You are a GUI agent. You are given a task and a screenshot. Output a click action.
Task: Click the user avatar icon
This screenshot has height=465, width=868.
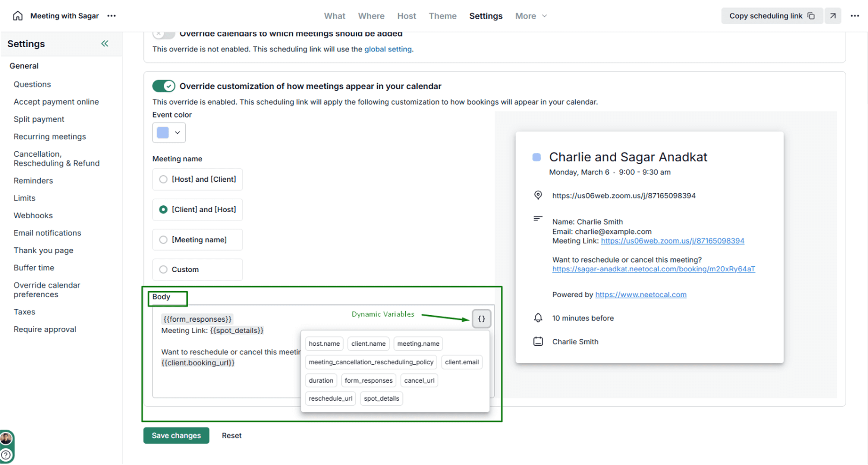pos(6,439)
